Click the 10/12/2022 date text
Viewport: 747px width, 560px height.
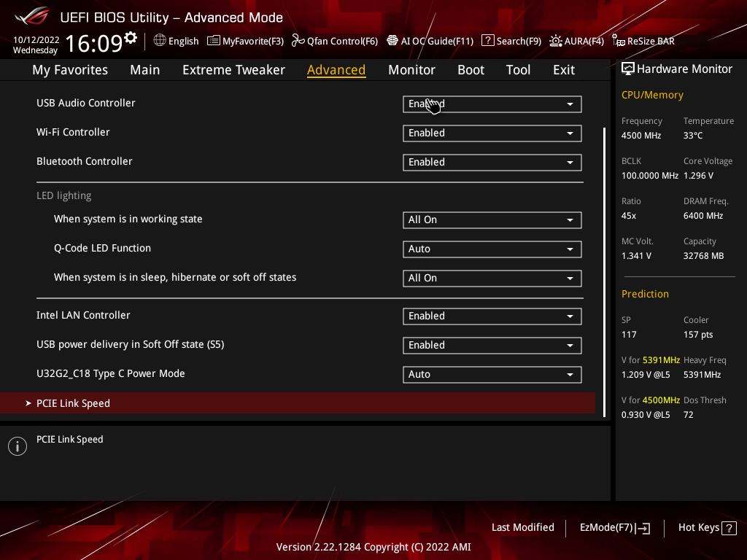point(36,40)
